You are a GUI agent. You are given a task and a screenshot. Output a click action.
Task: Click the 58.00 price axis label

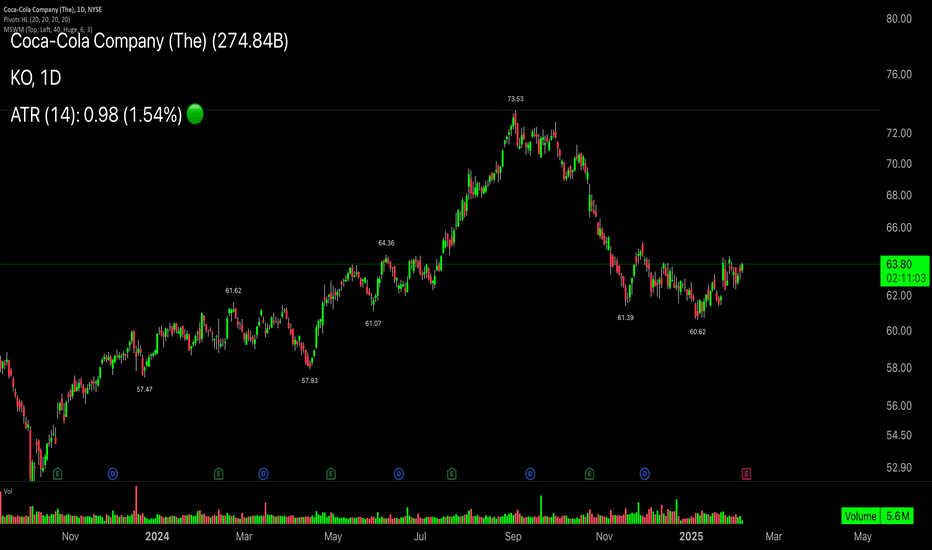click(899, 368)
